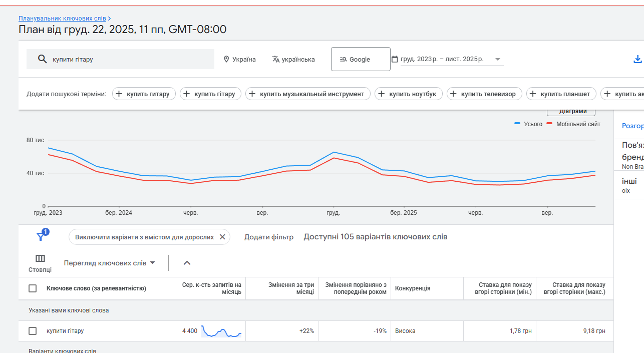The image size is (644, 353).
Task: Click the Україна location pin icon
Action: click(x=226, y=59)
